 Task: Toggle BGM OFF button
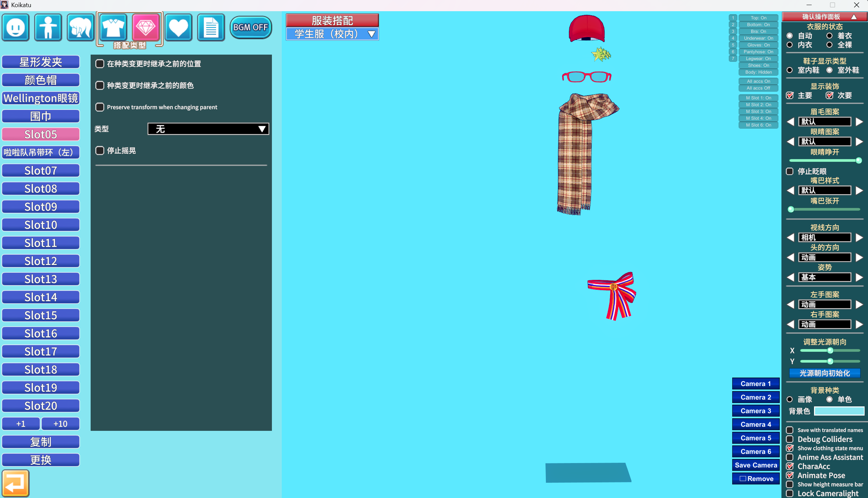(251, 27)
